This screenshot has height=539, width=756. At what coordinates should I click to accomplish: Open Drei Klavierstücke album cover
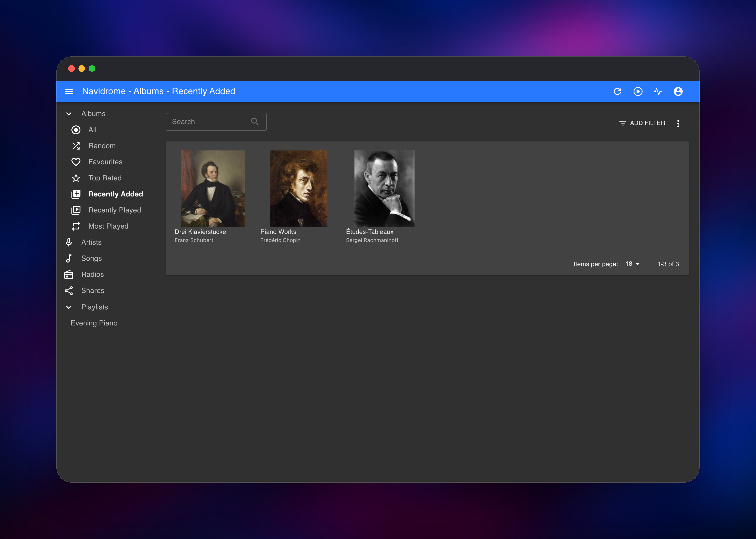pos(213,189)
